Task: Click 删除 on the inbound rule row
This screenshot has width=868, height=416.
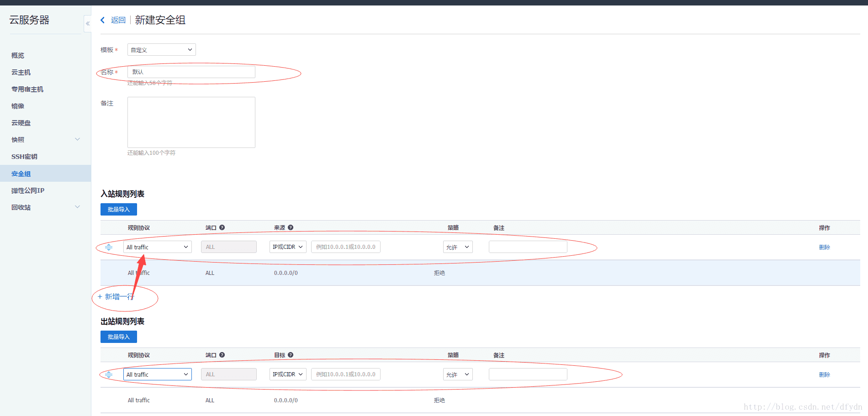Action: 825,247
